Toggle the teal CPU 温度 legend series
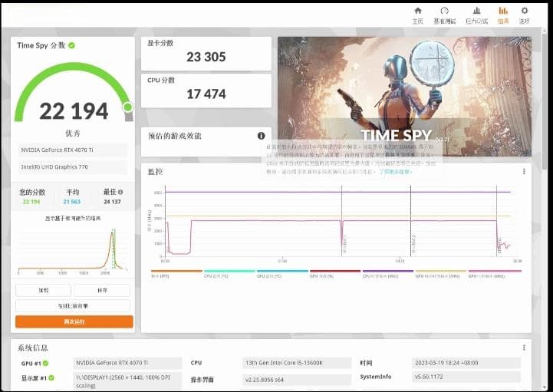Image resolution: width=553 pixels, height=392 pixels. 229,274
